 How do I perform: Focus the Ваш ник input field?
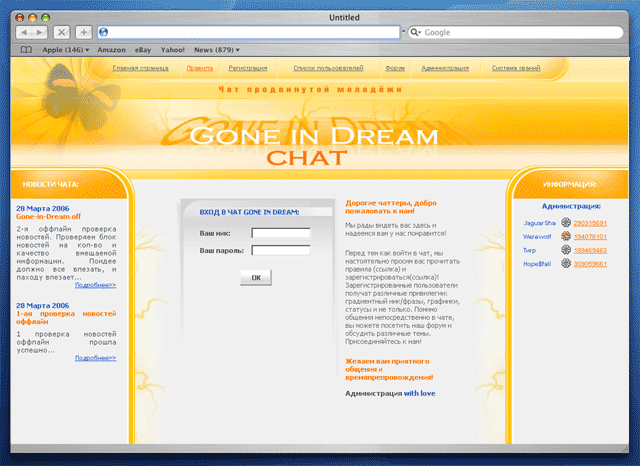point(281,233)
